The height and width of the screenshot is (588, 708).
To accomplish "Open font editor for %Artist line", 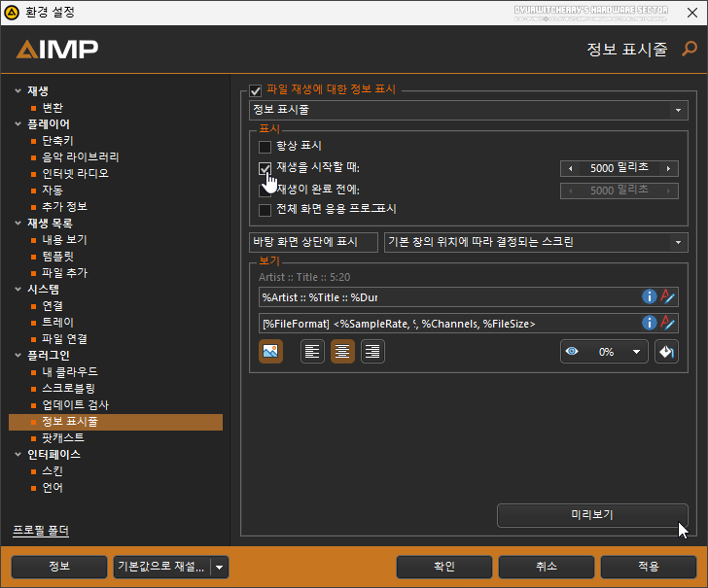I will [667, 297].
